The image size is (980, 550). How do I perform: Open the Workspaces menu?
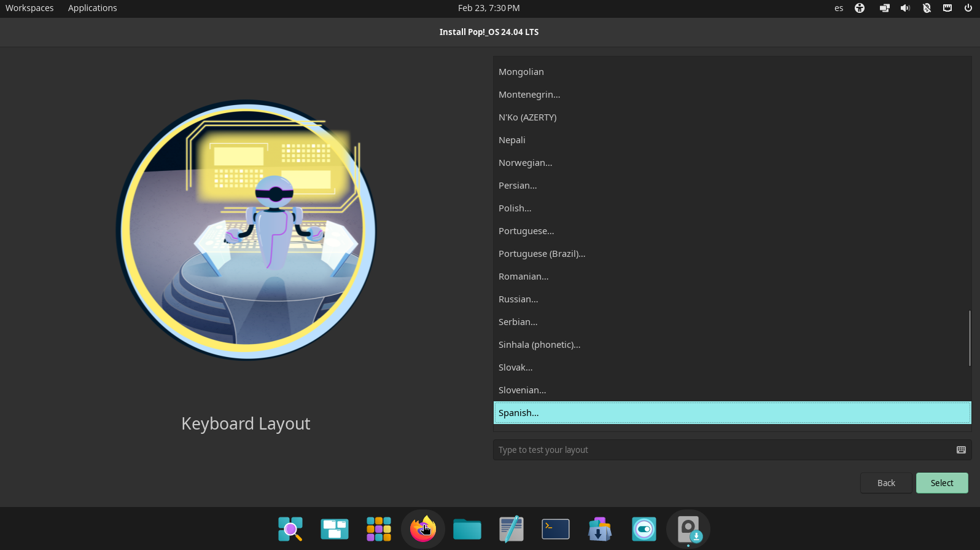pyautogui.click(x=29, y=8)
